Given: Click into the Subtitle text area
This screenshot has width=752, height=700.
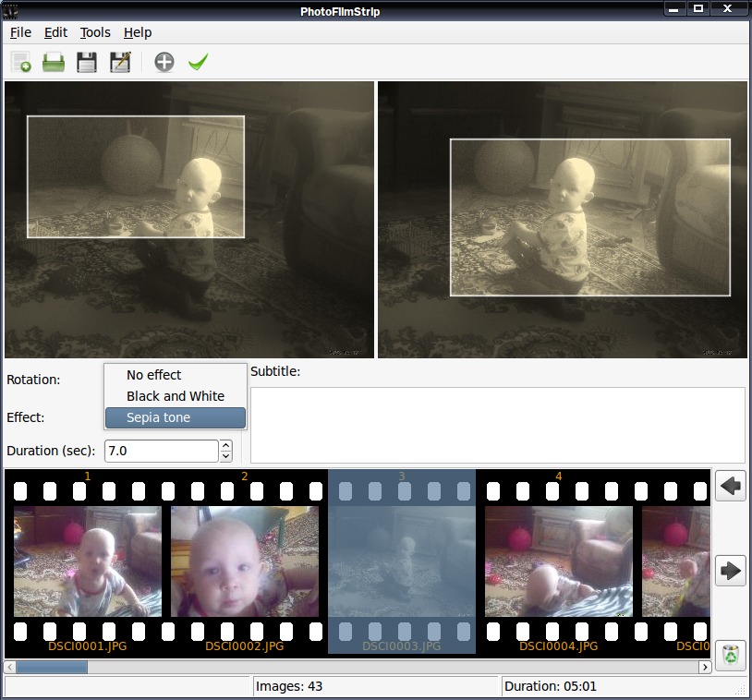Looking at the screenshot, I should (498, 426).
